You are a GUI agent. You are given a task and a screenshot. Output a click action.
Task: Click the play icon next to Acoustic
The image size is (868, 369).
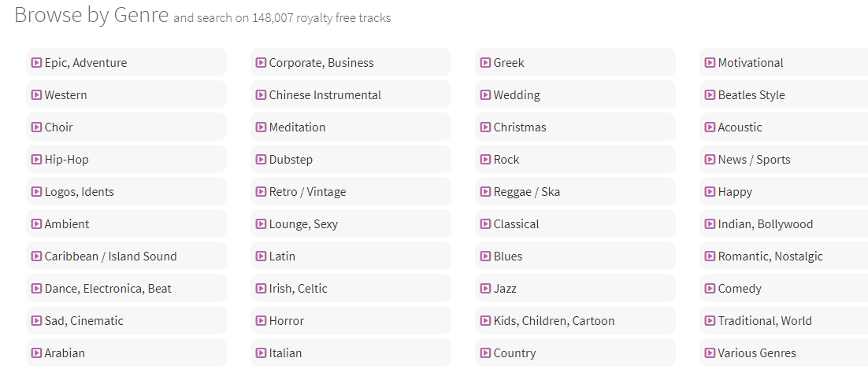(x=710, y=127)
